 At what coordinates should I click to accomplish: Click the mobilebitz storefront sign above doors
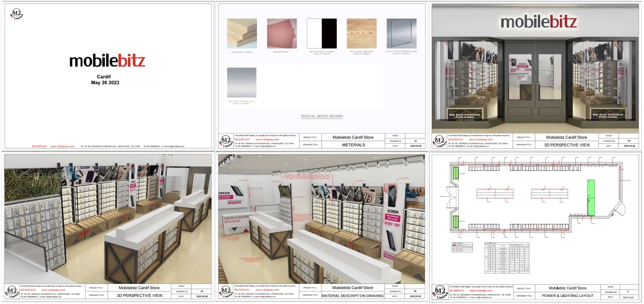538,21
